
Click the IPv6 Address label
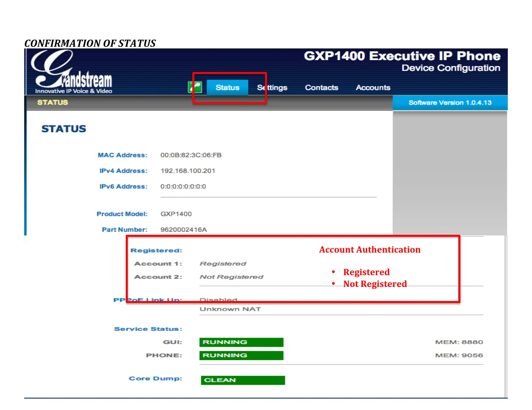tap(123, 186)
